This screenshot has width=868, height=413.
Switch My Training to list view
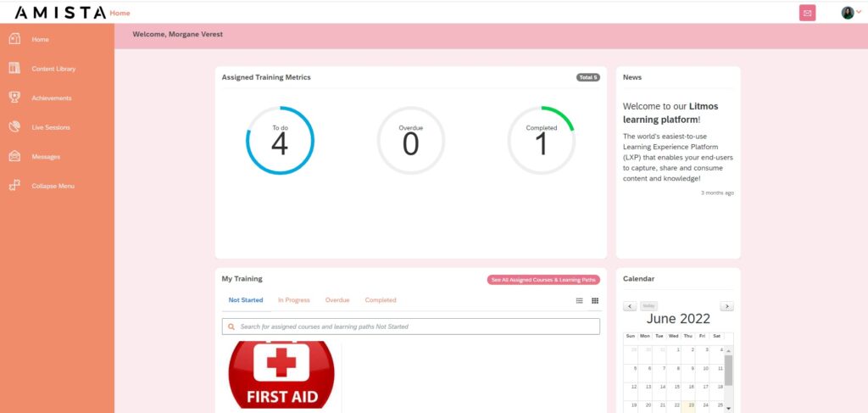[580, 300]
